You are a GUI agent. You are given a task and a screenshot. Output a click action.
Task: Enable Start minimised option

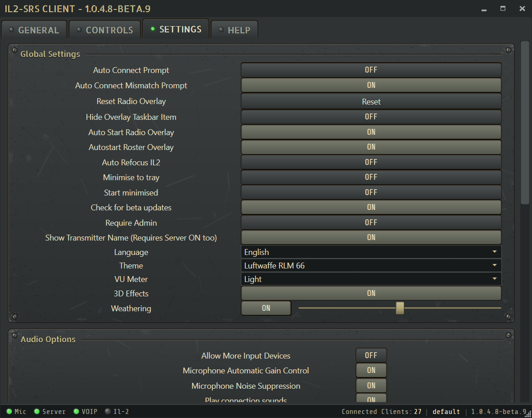(371, 192)
